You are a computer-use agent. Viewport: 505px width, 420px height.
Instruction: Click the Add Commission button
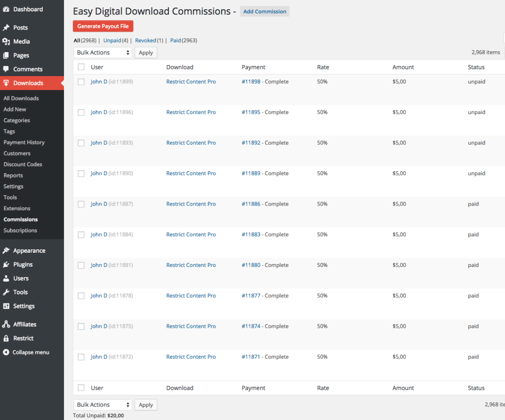coord(265,12)
